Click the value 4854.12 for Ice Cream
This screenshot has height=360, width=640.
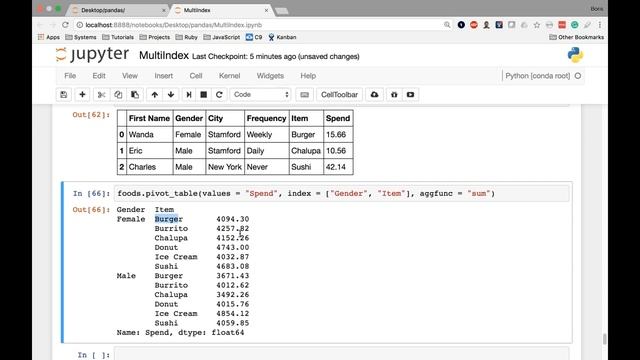(233, 313)
